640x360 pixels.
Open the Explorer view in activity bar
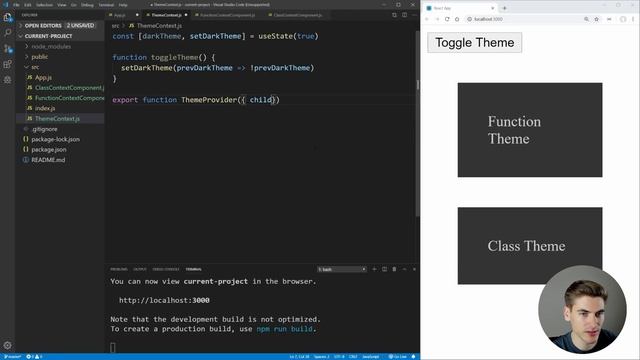[7, 17]
